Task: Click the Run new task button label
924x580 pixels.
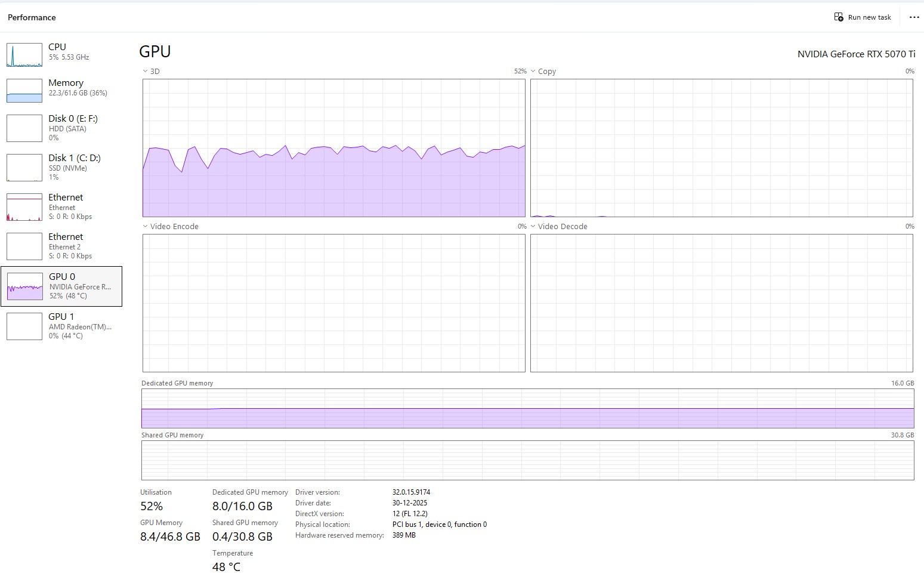Action: click(x=869, y=17)
